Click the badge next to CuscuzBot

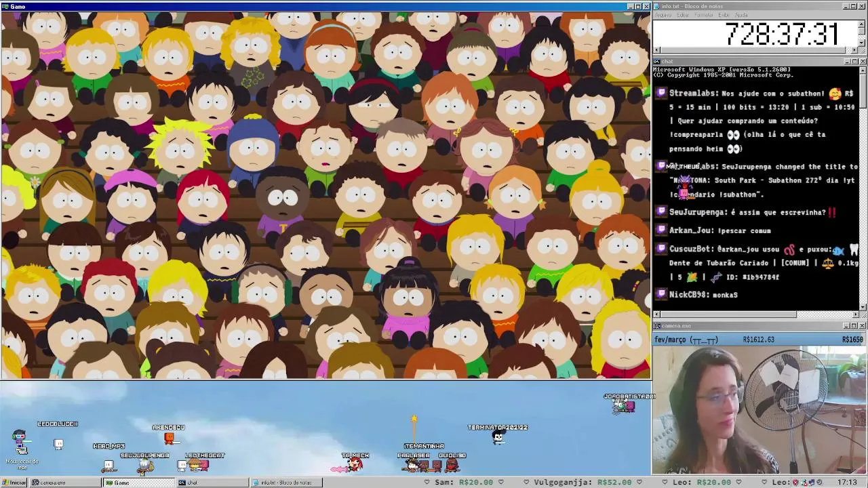pos(661,249)
